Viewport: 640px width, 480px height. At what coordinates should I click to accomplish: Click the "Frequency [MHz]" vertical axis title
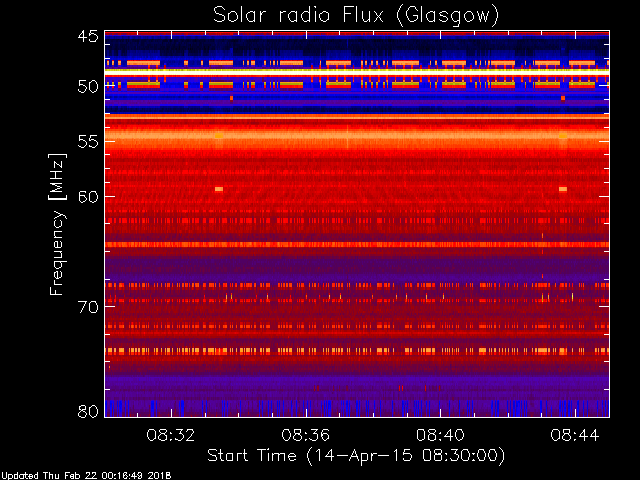(57, 224)
